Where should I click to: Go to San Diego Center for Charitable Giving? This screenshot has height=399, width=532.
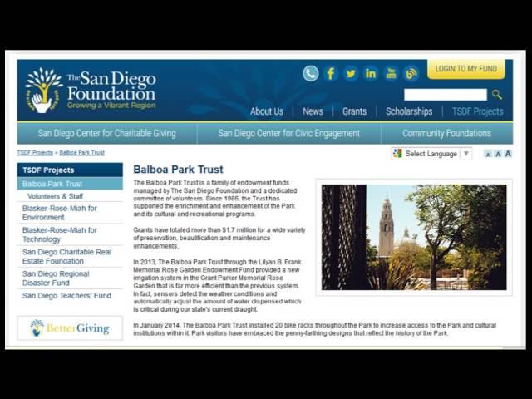(107, 133)
